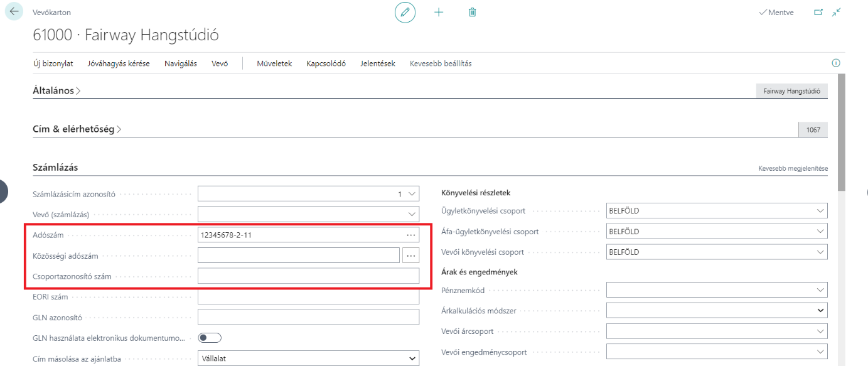Screen dimensions: 868x366
Task: Click the vertical scrollbar thumb
Action: [842, 132]
